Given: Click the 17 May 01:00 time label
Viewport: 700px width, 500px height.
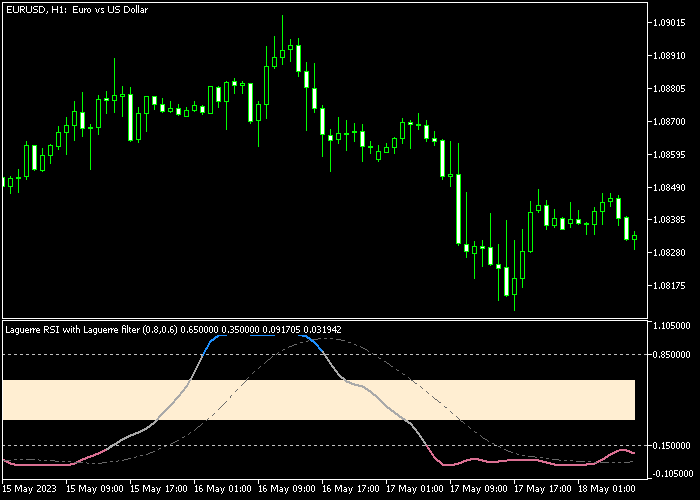Looking at the screenshot, I should (415, 489).
